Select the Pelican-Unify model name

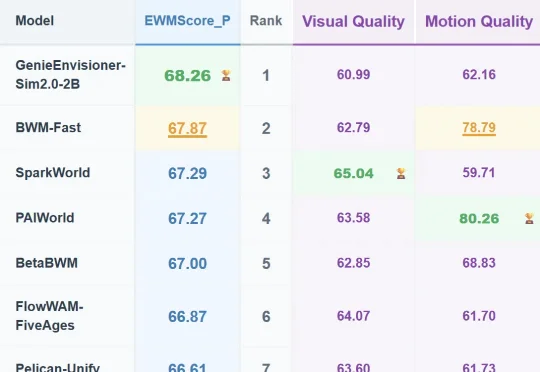(x=58, y=367)
